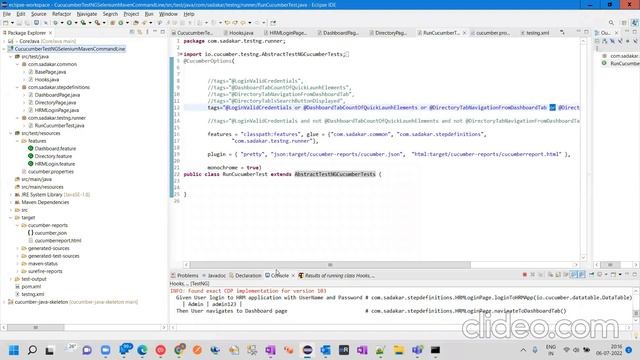The height and width of the screenshot is (360, 640).
Task: Click the green Run button in toolbar
Action: click(x=69, y=23)
